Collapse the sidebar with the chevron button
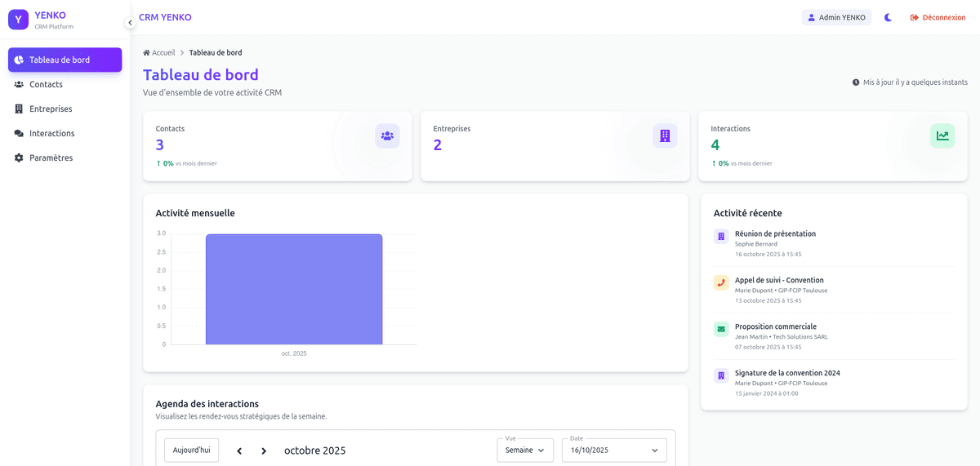980x466 pixels. point(130,23)
